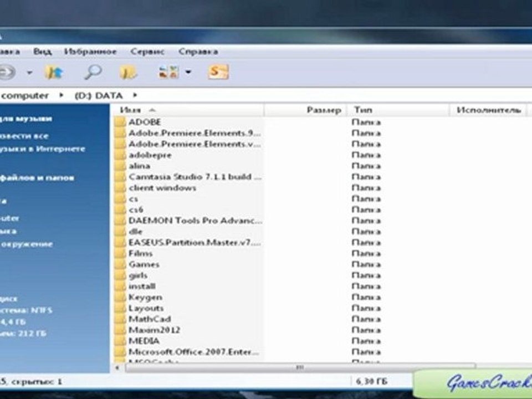The image size is (532, 399).
Task: Select folder icon of Adobe.Premiere.Elements.v
Action: click(120, 144)
